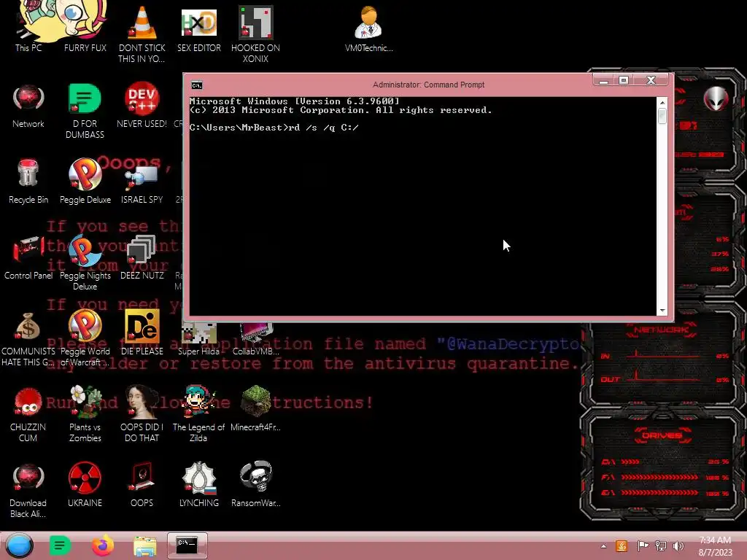Screen dimensions: 747x560
Task: Launch Firefox from the taskbar
Action: (102, 545)
